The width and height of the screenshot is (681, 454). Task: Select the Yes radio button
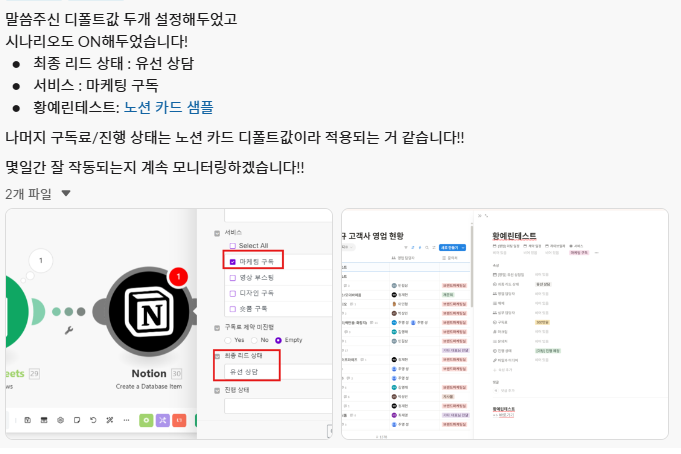click(x=228, y=340)
